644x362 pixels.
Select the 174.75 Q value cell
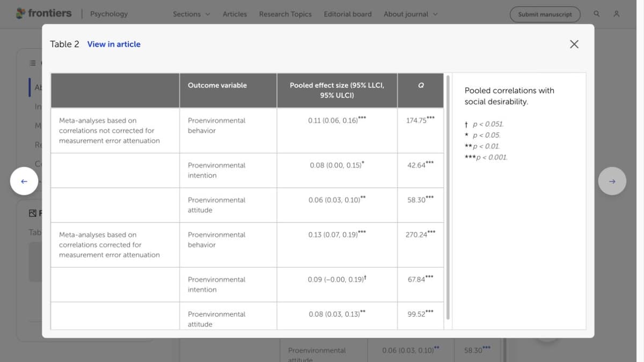tap(421, 130)
